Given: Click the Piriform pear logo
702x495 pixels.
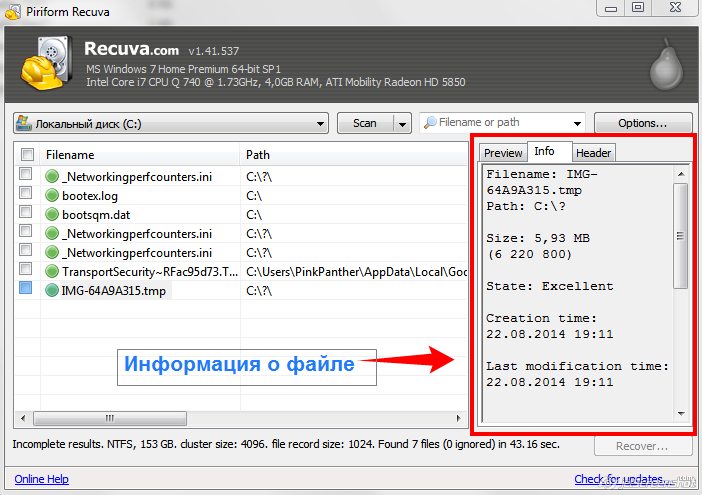Looking at the screenshot, I should 667,64.
